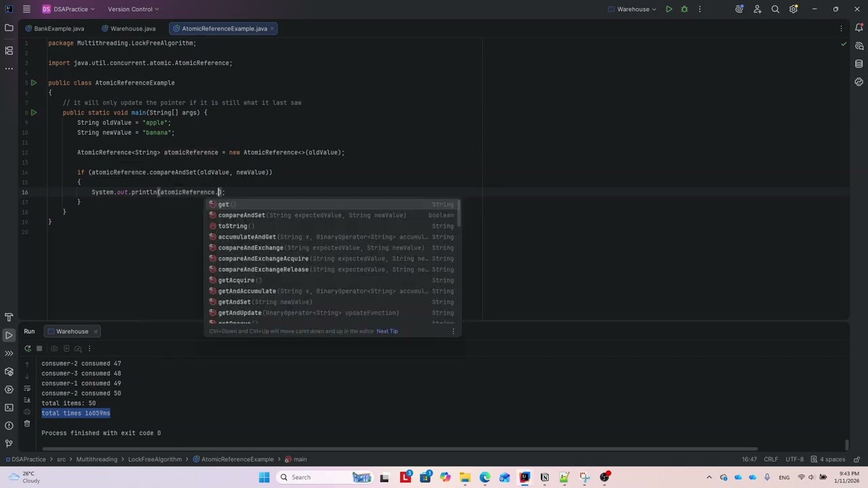The height and width of the screenshot is (488, 868).
Task: Open more run actions in title bar
Action: [x=700, y=9]
